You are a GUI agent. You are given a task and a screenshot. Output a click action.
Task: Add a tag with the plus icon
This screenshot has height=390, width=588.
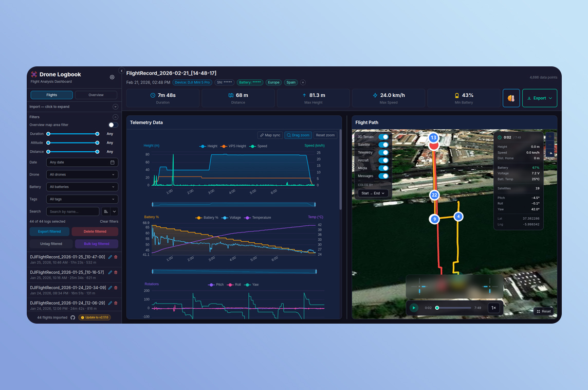[x=303, y=82]
